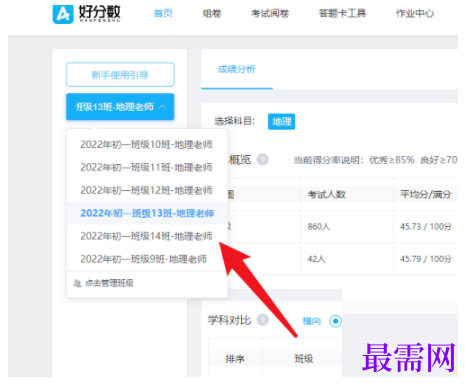Screen dimensions: 474x389
Task: Collapse the 班级13班-地理老师 class dropdown
Action: pos(120,107)
